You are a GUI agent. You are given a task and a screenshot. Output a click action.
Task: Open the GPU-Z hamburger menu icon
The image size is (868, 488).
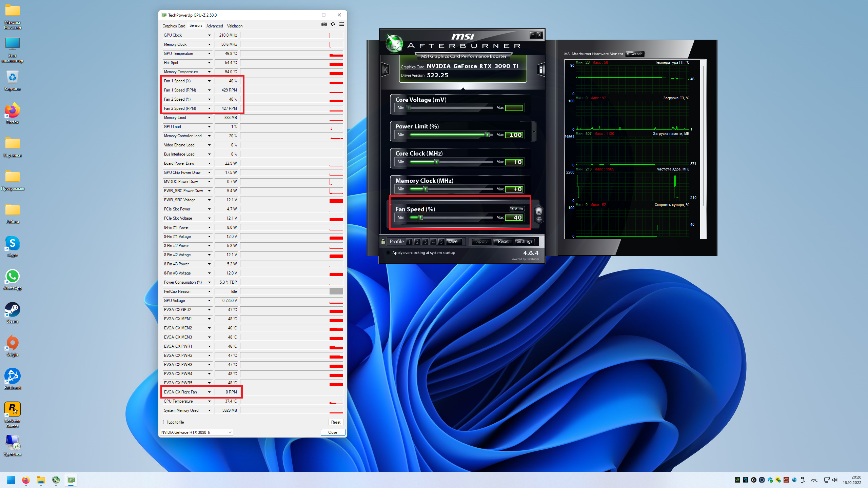[341, 24]
